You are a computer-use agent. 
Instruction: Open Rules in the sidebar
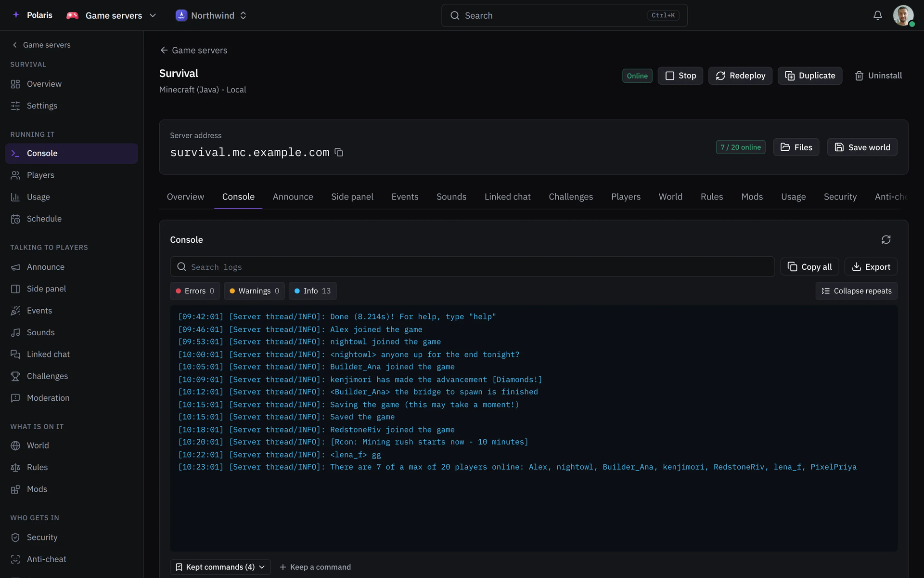coord(72,467)
